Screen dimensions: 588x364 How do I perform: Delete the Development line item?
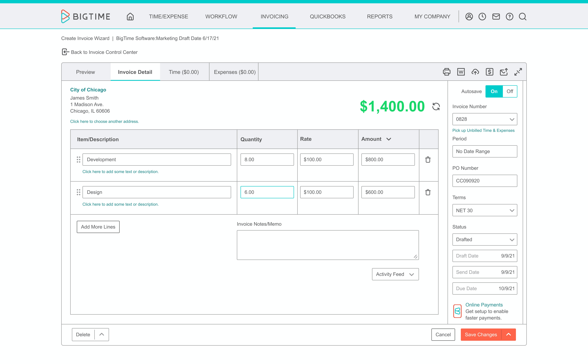coord(428,160)
